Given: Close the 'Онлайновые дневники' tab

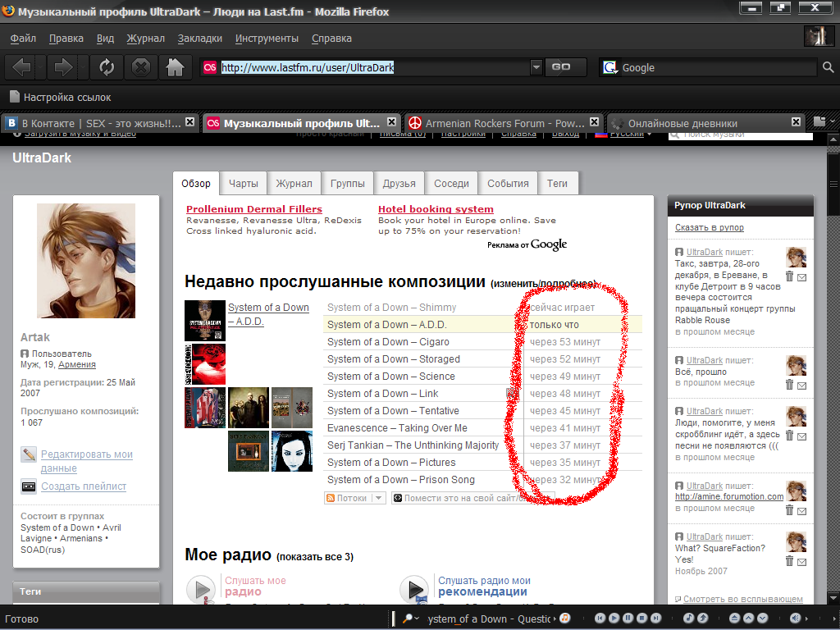Looking at the screenshot, I should click(x=796, y=122).
